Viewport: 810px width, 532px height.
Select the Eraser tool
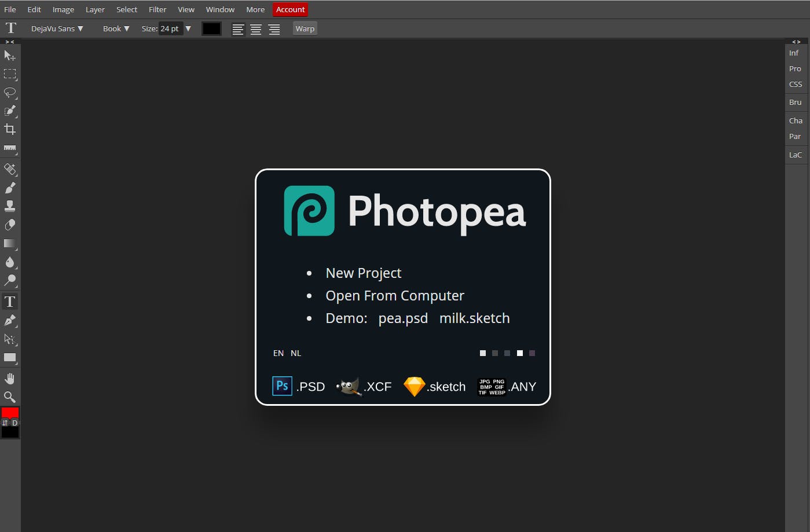coord(10,225)
